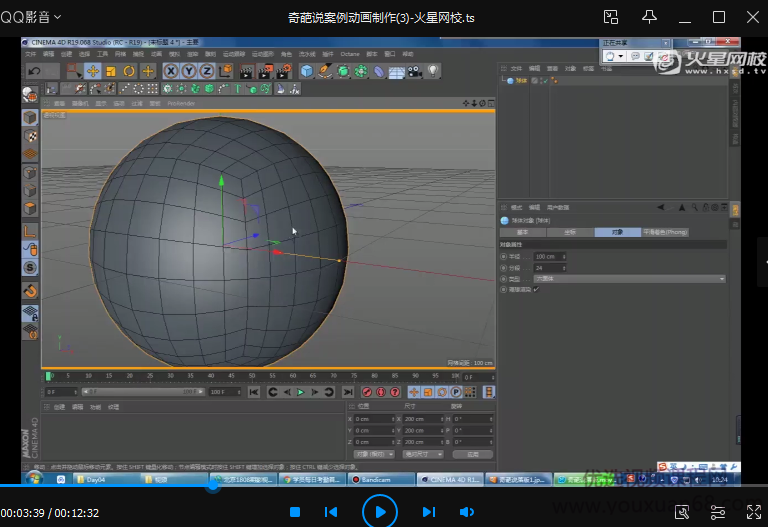Select the Scale tool icon

tap(110, 71)
